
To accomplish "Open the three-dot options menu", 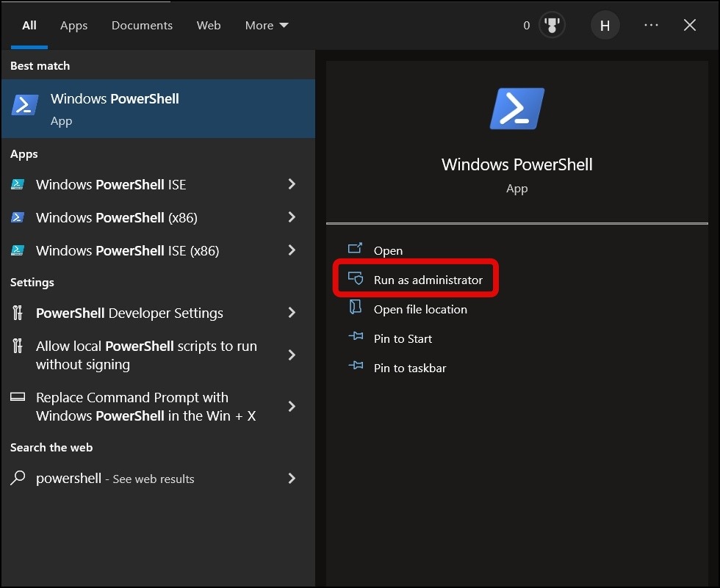I will (651, 26).
